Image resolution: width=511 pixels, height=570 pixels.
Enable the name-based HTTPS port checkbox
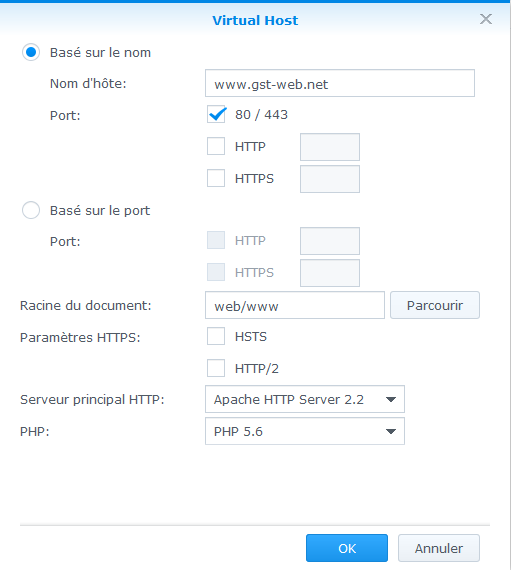pos(216,178)
